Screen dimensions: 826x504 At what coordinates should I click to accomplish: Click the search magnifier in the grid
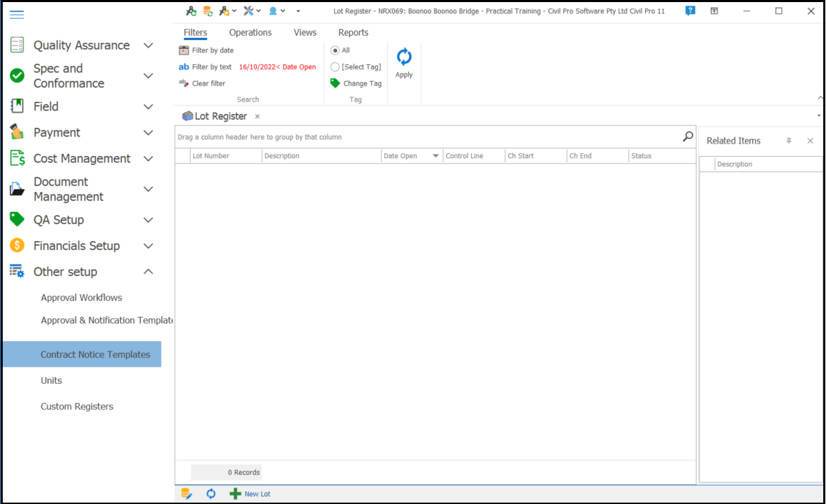coord(687,137)
